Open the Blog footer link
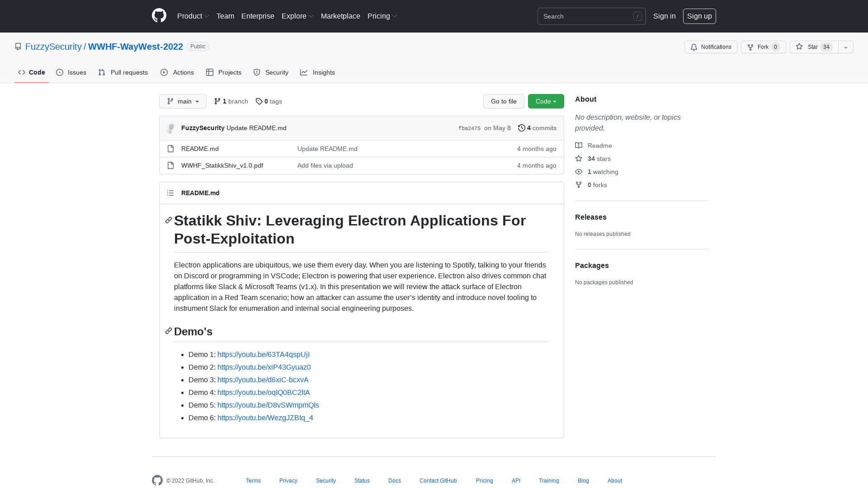The width and height of the screenshot is (868, 488). point(583,480)
